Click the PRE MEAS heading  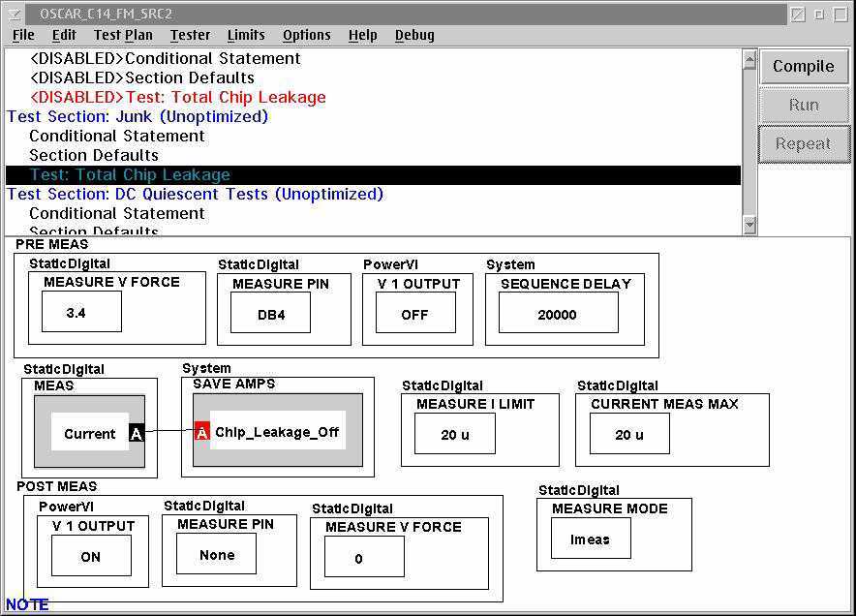tap(52, 244)
